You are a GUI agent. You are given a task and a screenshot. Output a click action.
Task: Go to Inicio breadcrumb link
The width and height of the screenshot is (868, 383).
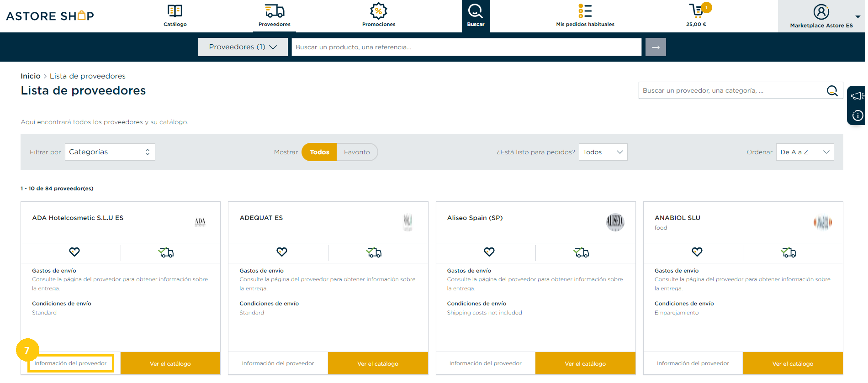pyautogui.click(x=31, y=76)
